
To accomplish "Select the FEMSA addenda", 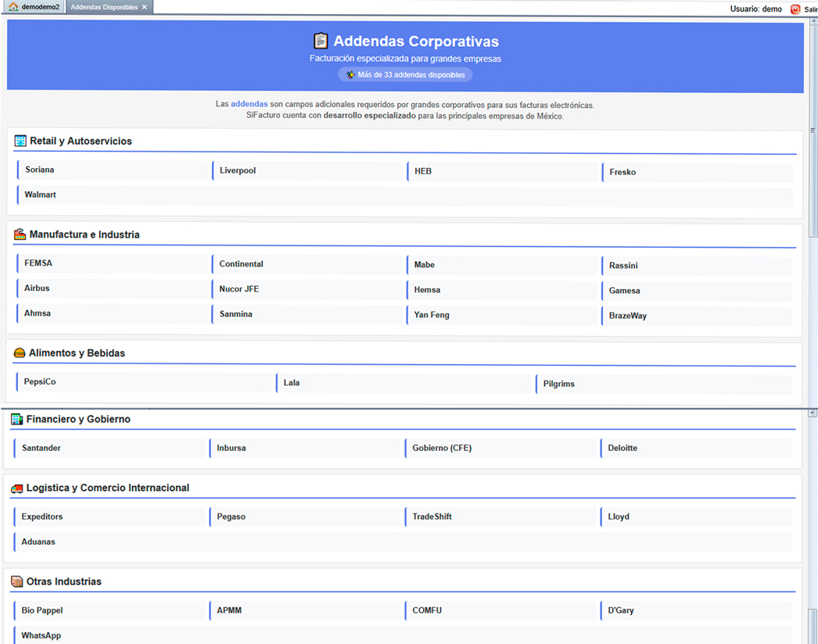I will [x=38, y=263].
